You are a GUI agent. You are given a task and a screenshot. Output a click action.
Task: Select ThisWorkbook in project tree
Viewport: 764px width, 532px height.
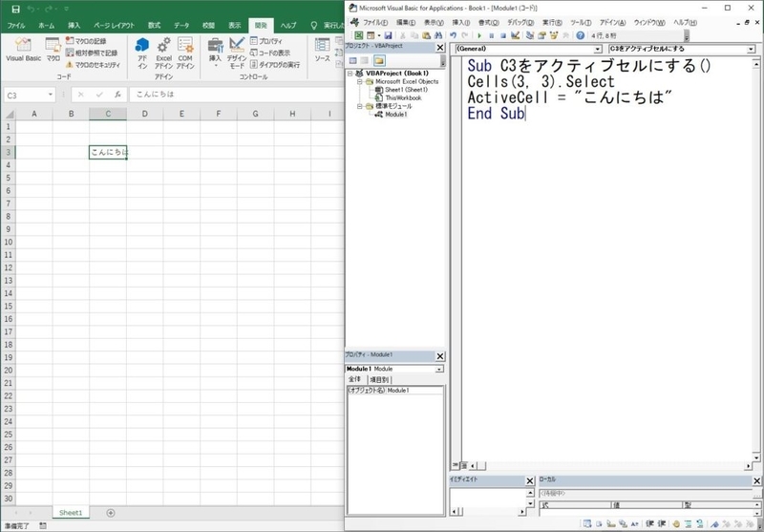click(x=403, y=98)
